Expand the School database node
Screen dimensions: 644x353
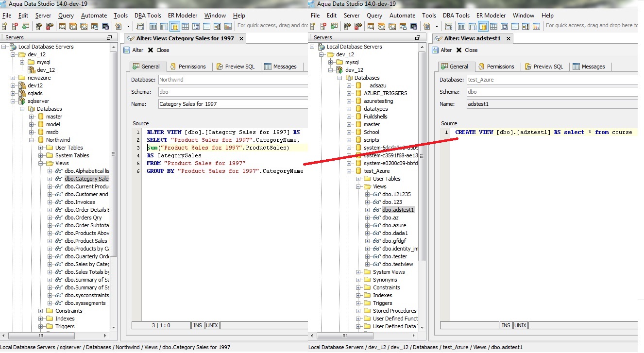[349, 132]
